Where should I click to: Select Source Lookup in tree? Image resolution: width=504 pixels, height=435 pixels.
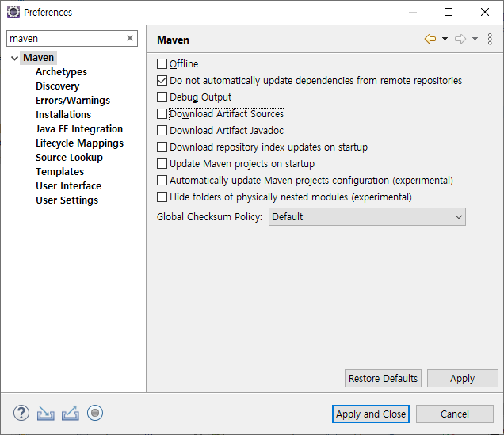point(69,158)
